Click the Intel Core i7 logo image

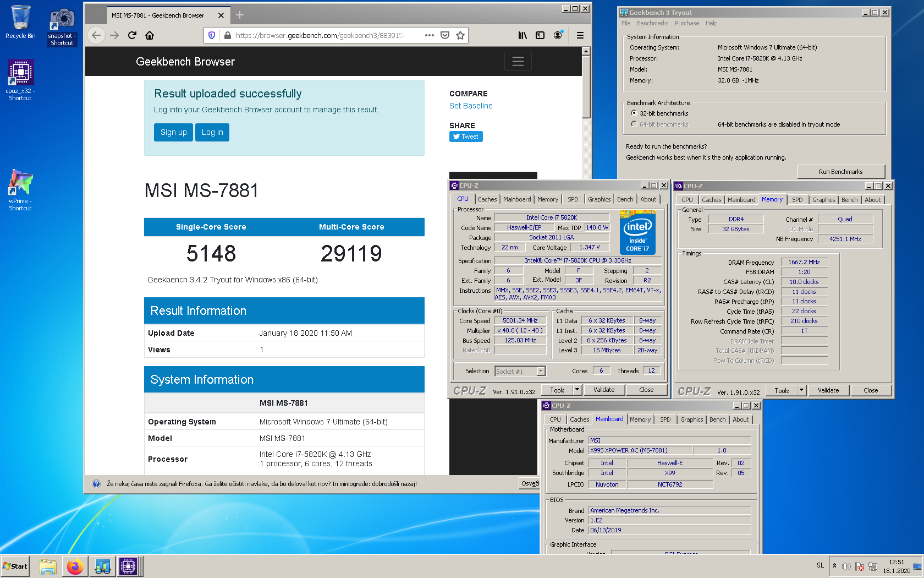tap(637, 231)
